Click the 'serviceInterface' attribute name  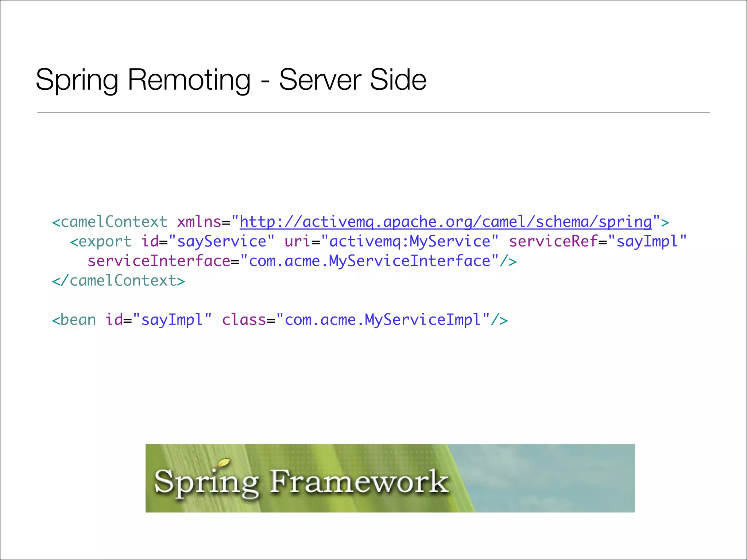pos(159,261)
